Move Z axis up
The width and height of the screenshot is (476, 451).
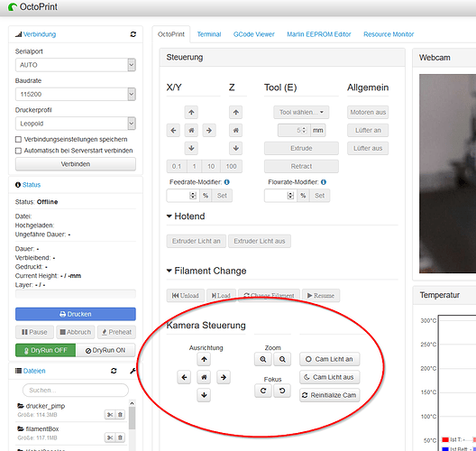tap(236, 113)
